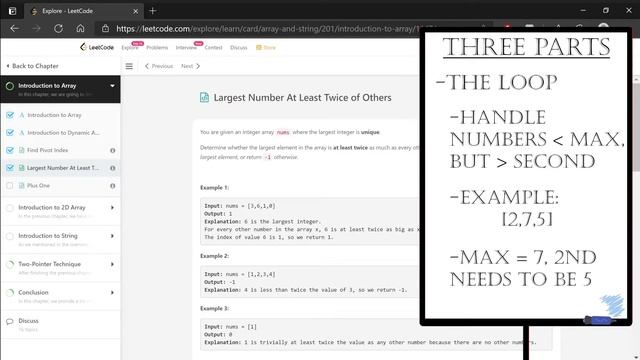Click the Discuss speech bubble icon
The image size is (640, 360).
click(10, 322)
